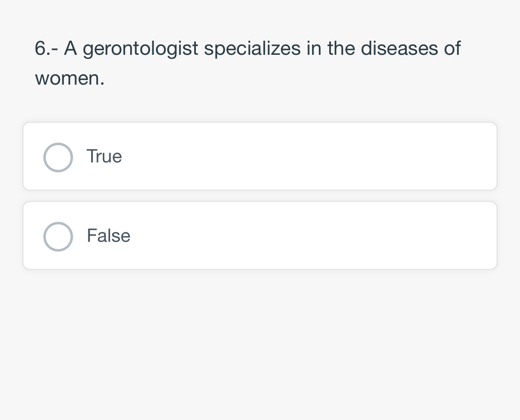
Task: Tick the empty circle beside False
Action: 58,237
